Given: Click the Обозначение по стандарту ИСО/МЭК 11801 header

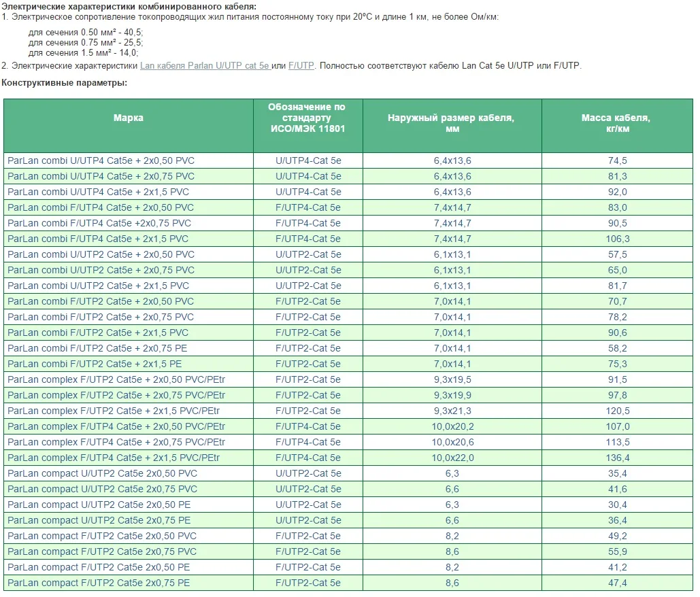Looking at the screenshot, I should pyautogui.click(x=307, y=118).
